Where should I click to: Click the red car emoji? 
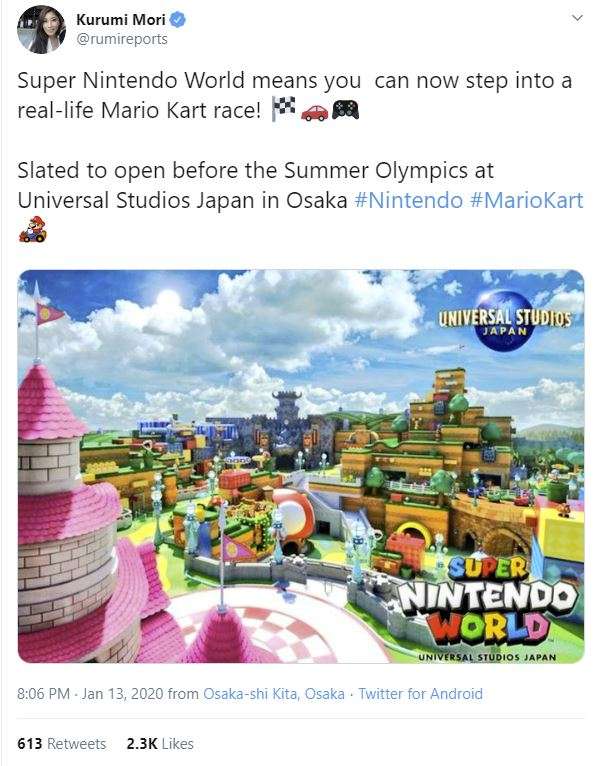click(314, 112)
